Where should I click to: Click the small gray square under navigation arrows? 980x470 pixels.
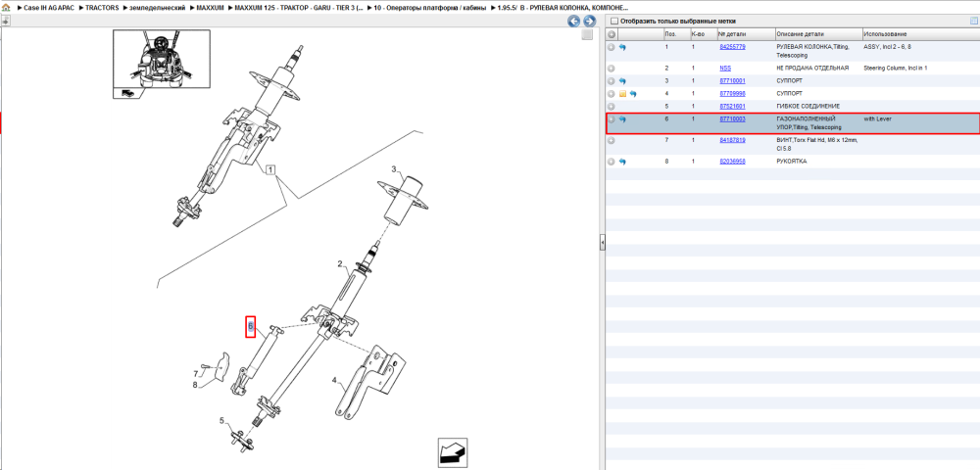point(587,35)
